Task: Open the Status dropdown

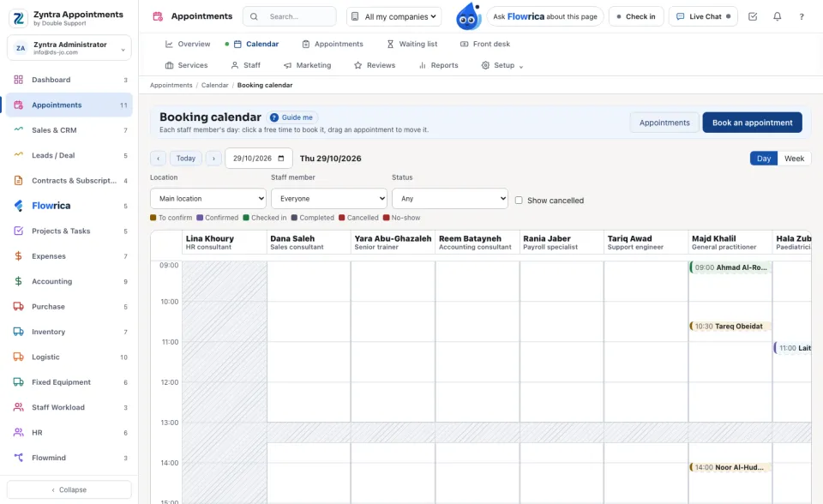Action: click(x=450, y=199)
